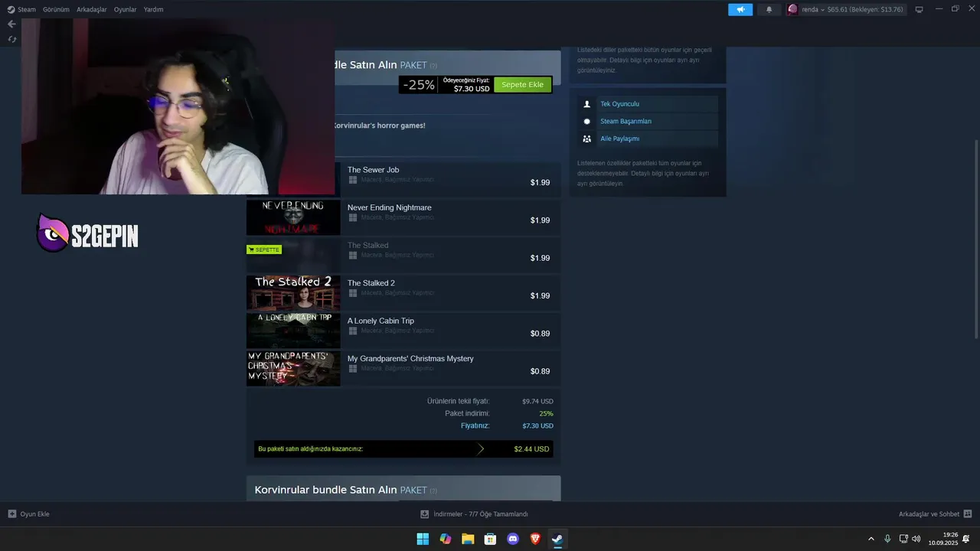The width and height of the screenshot is (980, 551).
Task: Click the Ürünlerin tekil fiyatı $9.74 value
Action: 537,401
